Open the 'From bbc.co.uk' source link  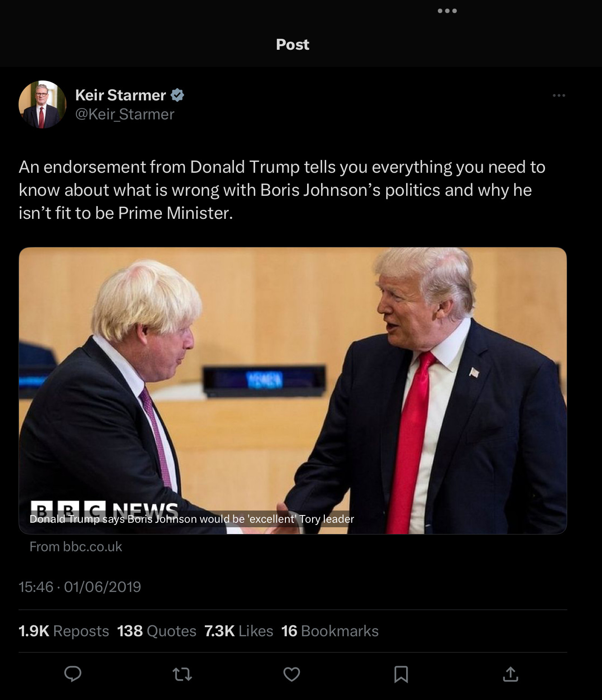[76, 547]
